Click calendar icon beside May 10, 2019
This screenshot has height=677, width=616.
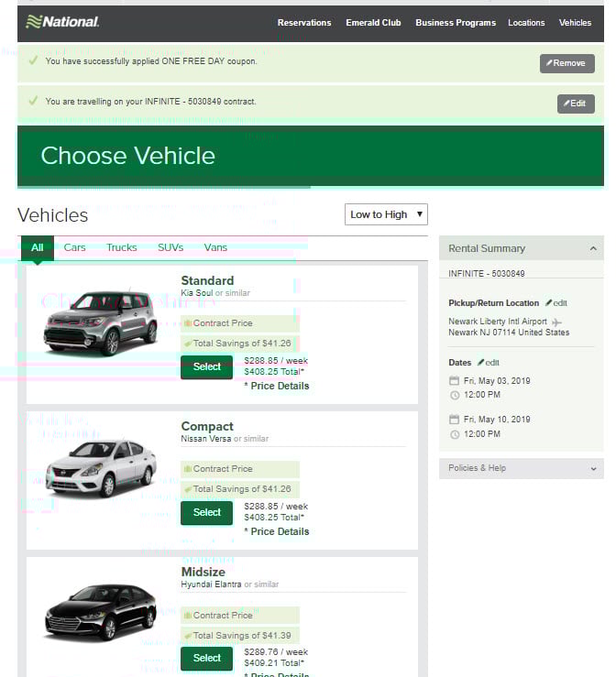coord(454,420)
